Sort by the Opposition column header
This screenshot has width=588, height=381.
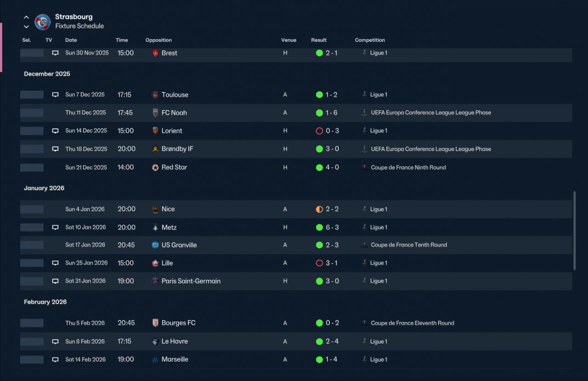click(x=158, y=40)
